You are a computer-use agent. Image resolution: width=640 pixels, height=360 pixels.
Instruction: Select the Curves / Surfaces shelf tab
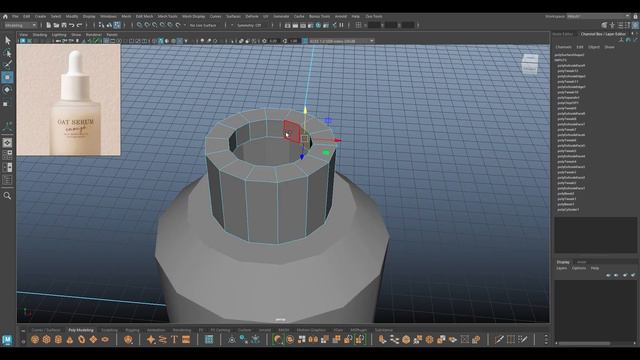tap(46, 330)
